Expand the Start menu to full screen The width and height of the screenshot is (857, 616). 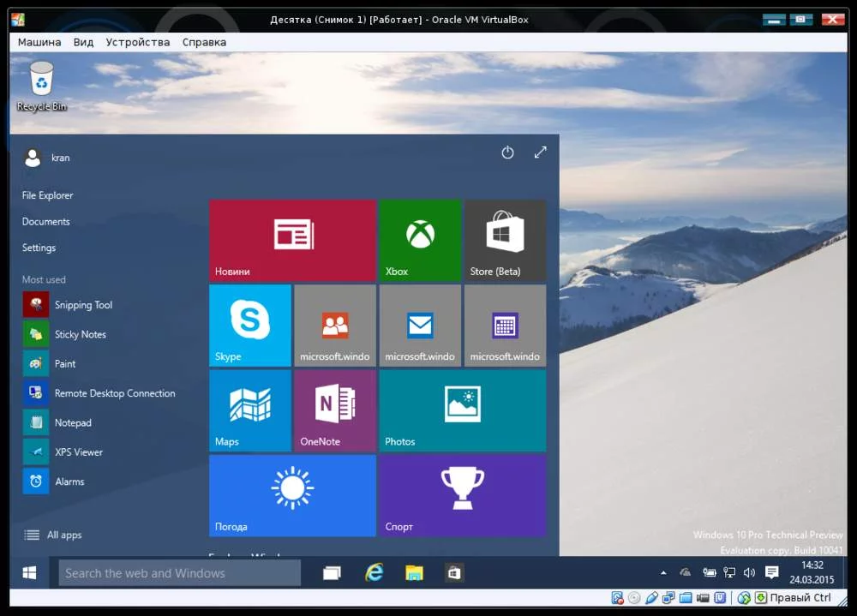point(540,153)
